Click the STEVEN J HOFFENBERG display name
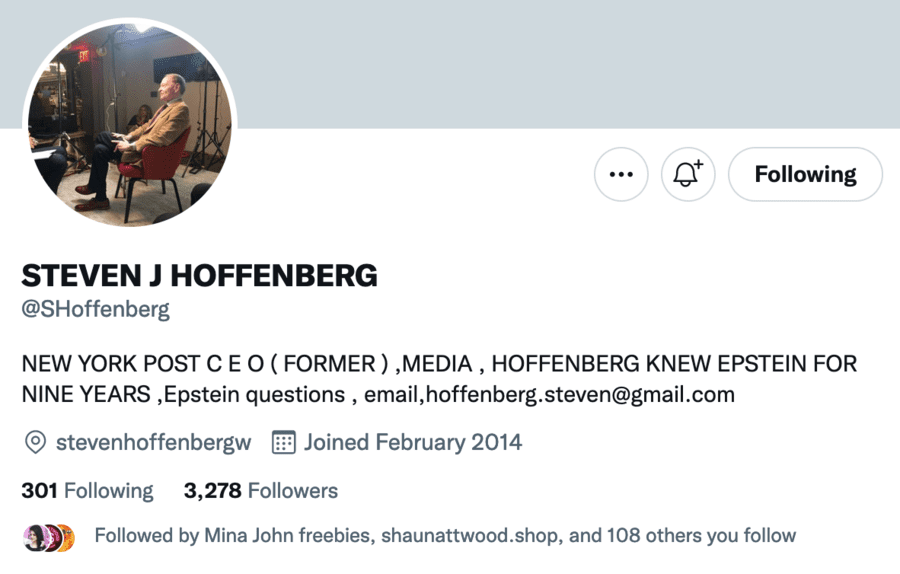The width and height of the screenshot is (900, 574). click(199, 275)
